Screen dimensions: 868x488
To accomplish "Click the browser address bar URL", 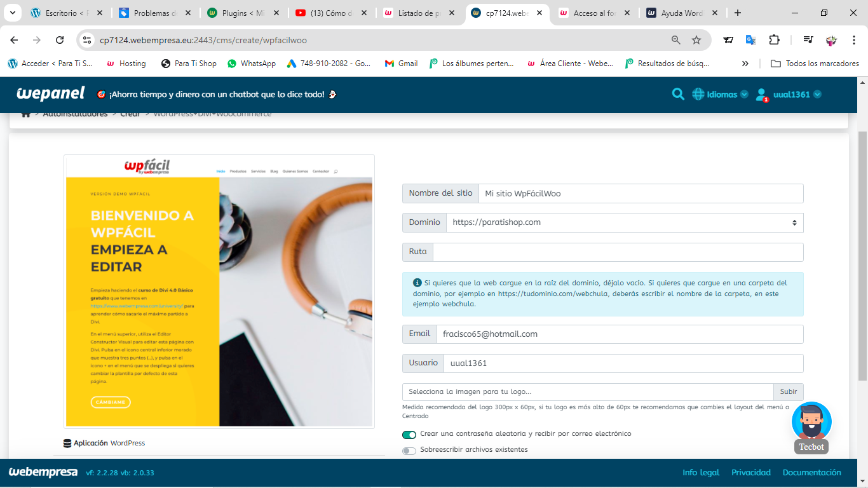I will click(x=203, y=40).
